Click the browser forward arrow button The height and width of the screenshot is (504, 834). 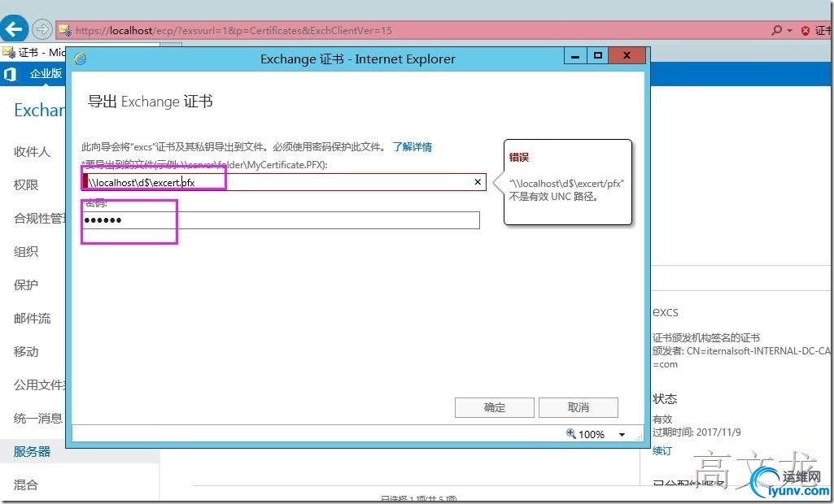[42, 29]
